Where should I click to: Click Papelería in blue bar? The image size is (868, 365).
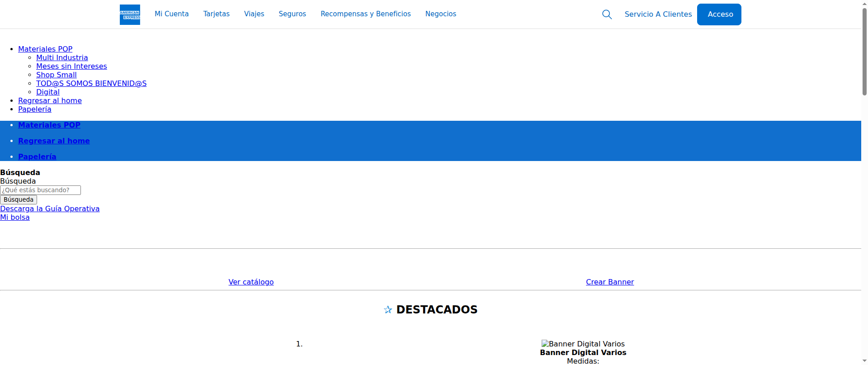coord(37,156)
